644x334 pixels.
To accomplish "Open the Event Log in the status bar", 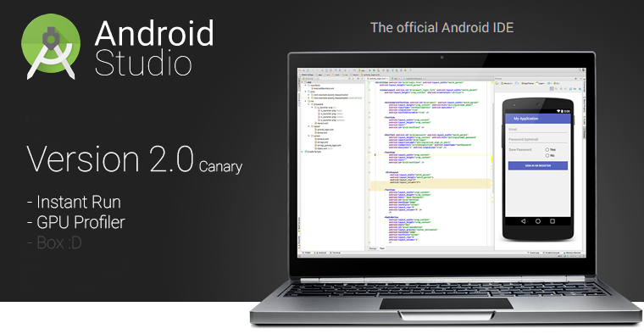I will point(533,253).
